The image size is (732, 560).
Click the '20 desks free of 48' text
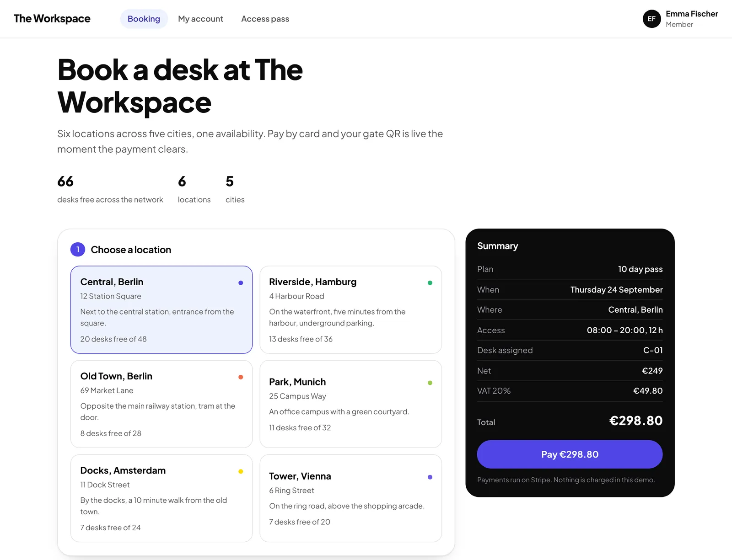coord(113,339)
